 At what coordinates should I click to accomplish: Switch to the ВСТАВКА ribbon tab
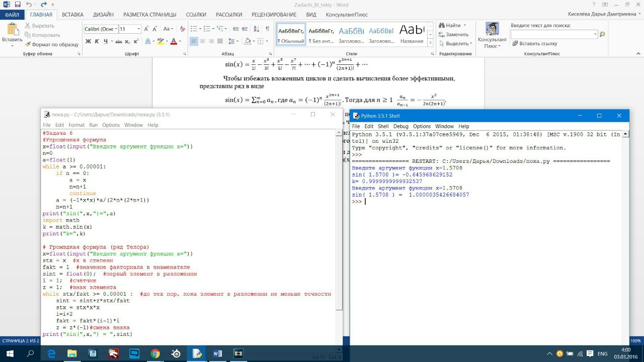click(x=72, y=15)
